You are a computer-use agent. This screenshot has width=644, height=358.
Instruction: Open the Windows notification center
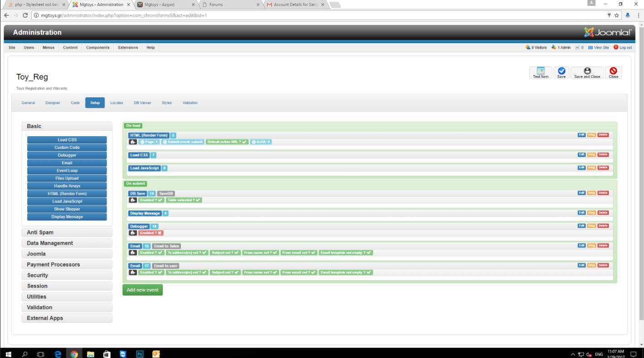pyautogui.click(x=634, y=354)
